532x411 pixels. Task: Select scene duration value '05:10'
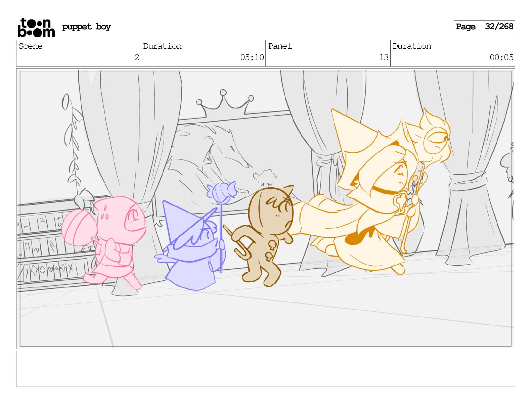252,57
